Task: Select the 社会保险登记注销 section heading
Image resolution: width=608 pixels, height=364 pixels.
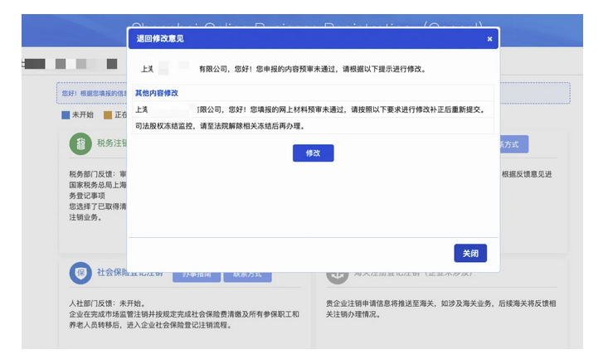Action: 131,272
